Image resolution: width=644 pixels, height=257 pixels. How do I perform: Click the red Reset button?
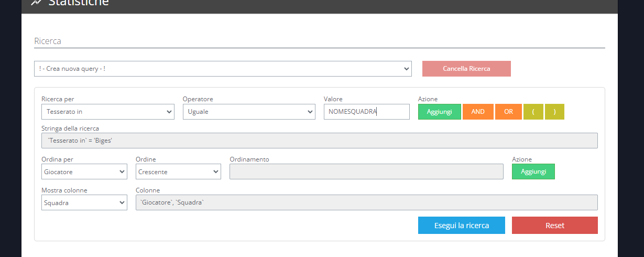[x=554, y=226]
